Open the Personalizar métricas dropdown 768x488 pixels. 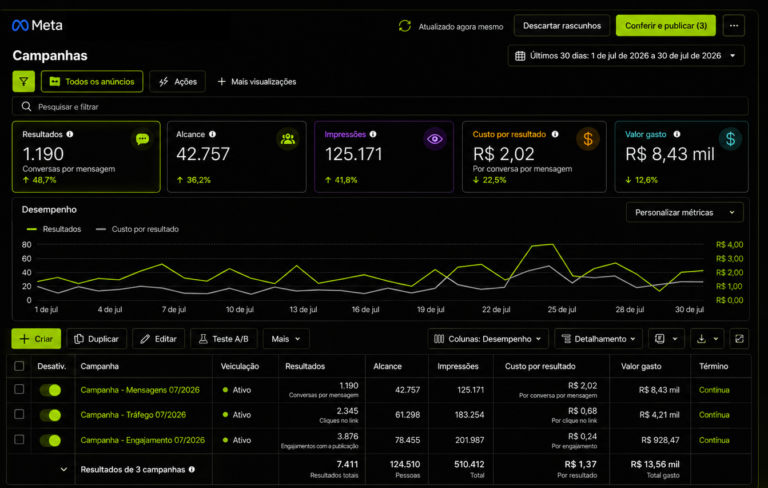(x=684, y=213)
